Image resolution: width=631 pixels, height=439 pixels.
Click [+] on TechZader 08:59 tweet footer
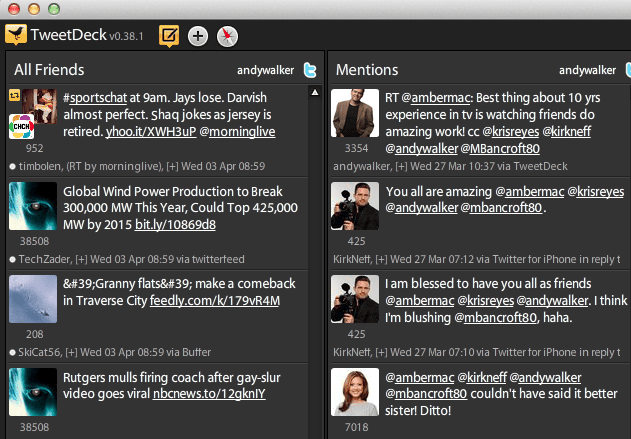[x=81, y=259]
